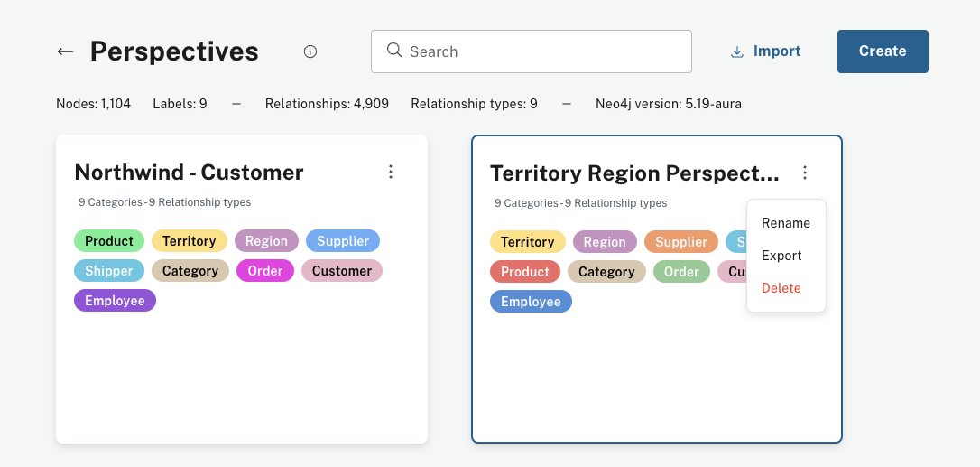Screen dimensions: 980x467
Task: Select Rename from the context menu
Action: pos(785,223)
